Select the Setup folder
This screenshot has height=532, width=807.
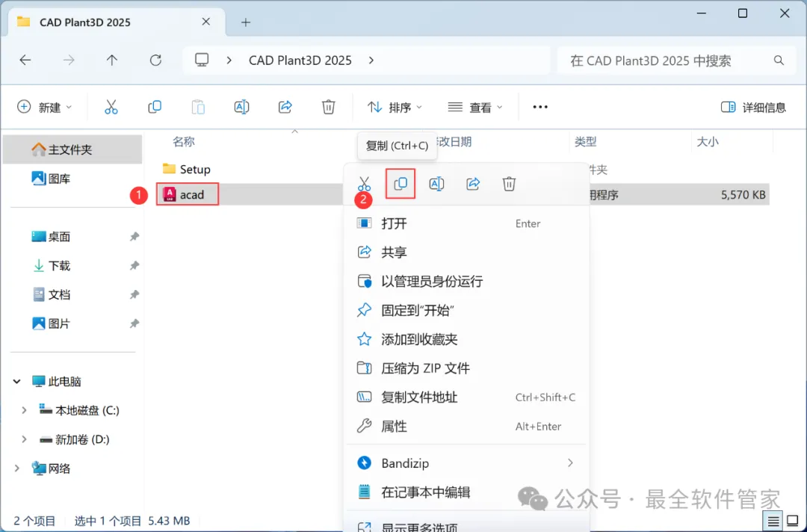click(186, 169)
